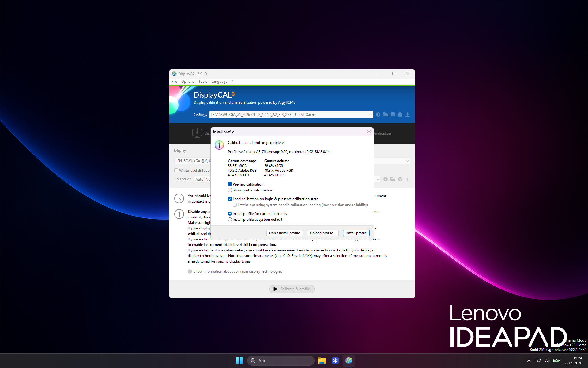
Task: Select Install profile as system default
Action: coord(230,220)
